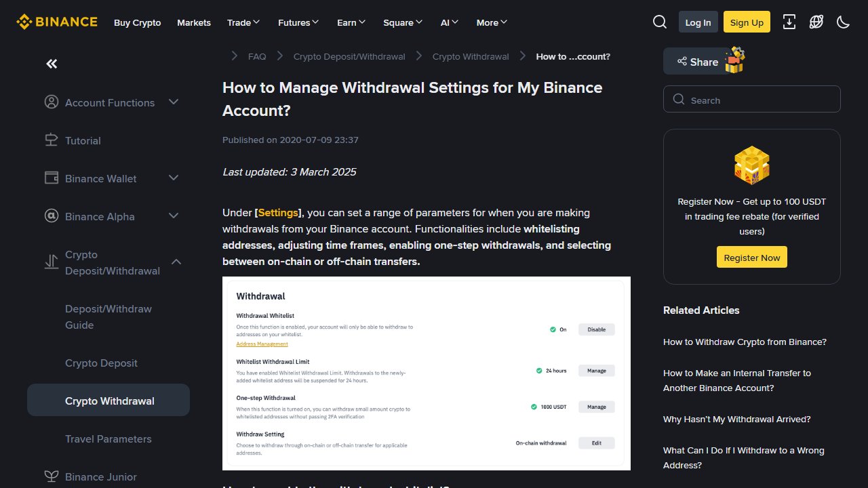
Task: Open Crypto Withdrawal breadcrumb
Action: pyautogui.click(x=471, y=56)
